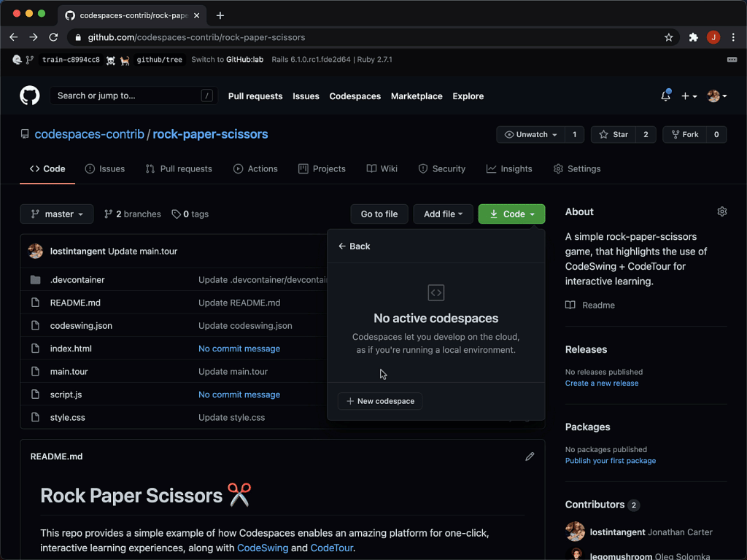
Task: Open the master branch dropdown
Action: coord(56,214)
